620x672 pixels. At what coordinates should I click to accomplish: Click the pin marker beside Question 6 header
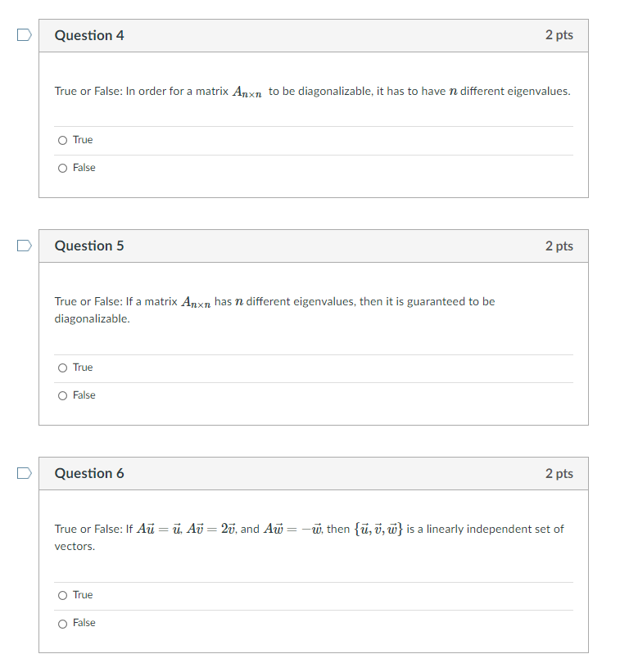pos(23,472)
